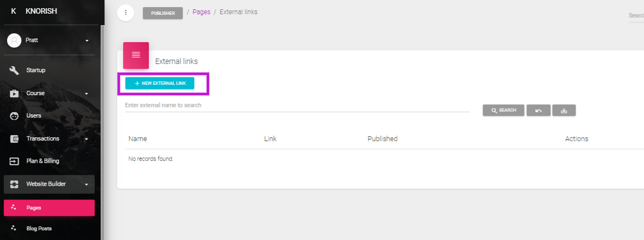
Task: Click the Users face icon
Action: (x=14, y=116)
